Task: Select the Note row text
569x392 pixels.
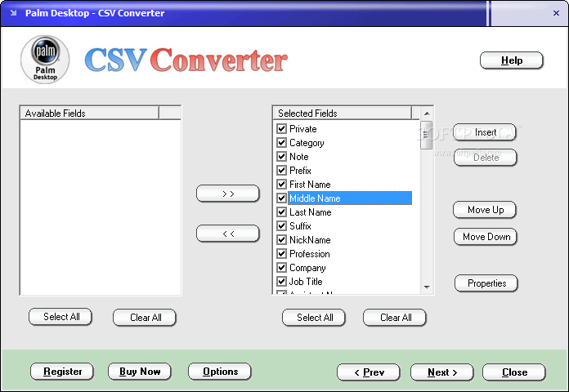Action: [299, 157]
